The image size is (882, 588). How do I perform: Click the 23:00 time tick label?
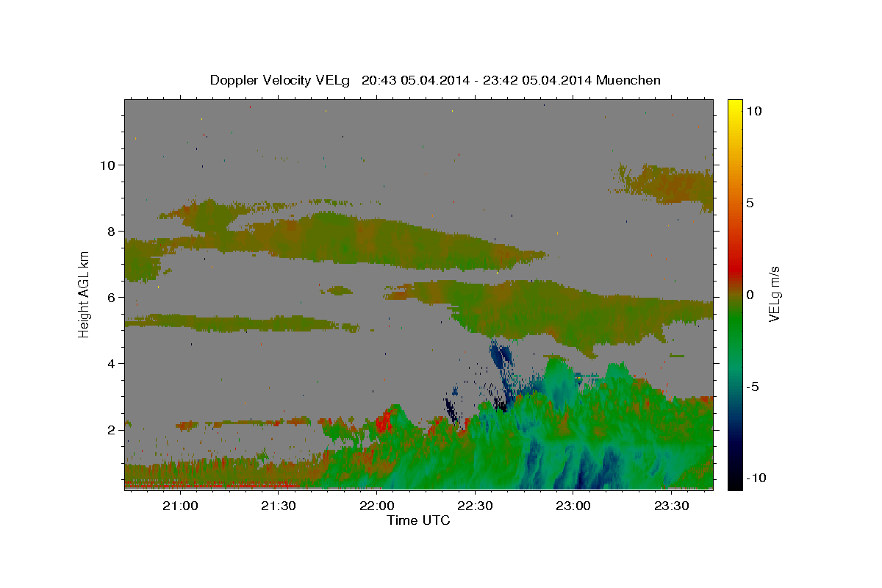pos(573,506)
